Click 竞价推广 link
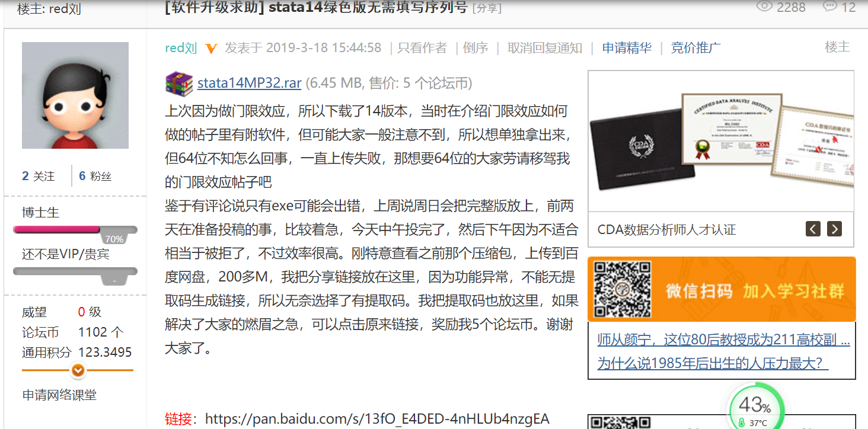This screenshot has height=429, width=868. pos(695,48)
